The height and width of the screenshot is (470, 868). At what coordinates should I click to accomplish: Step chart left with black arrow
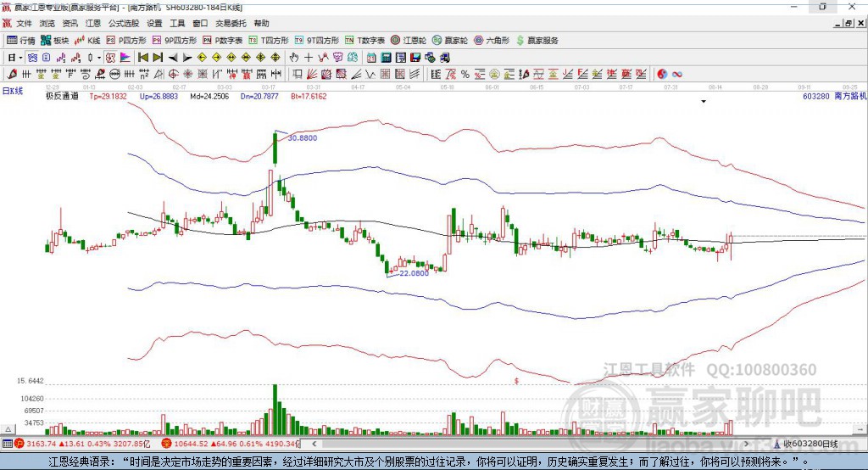click(x=173, y=58)
